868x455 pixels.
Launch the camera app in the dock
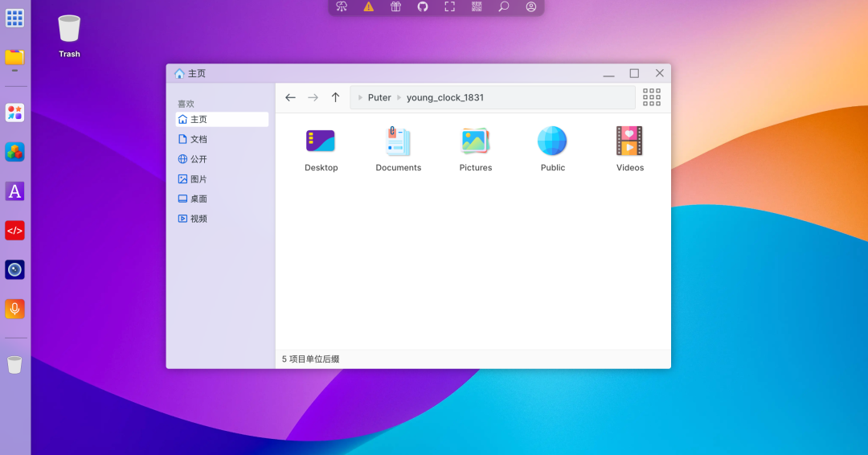click(14, 269)
